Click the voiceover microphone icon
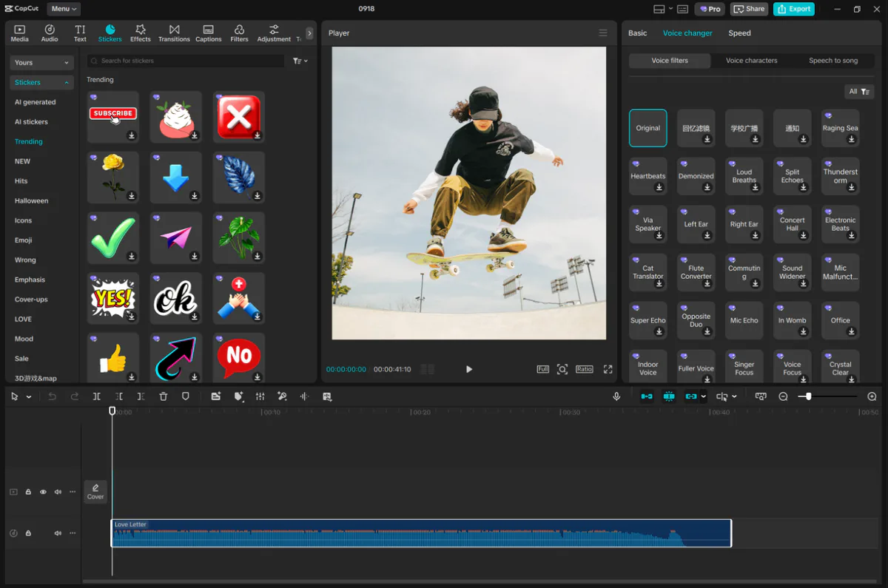 pyautogui.click(x=616, y=396)
